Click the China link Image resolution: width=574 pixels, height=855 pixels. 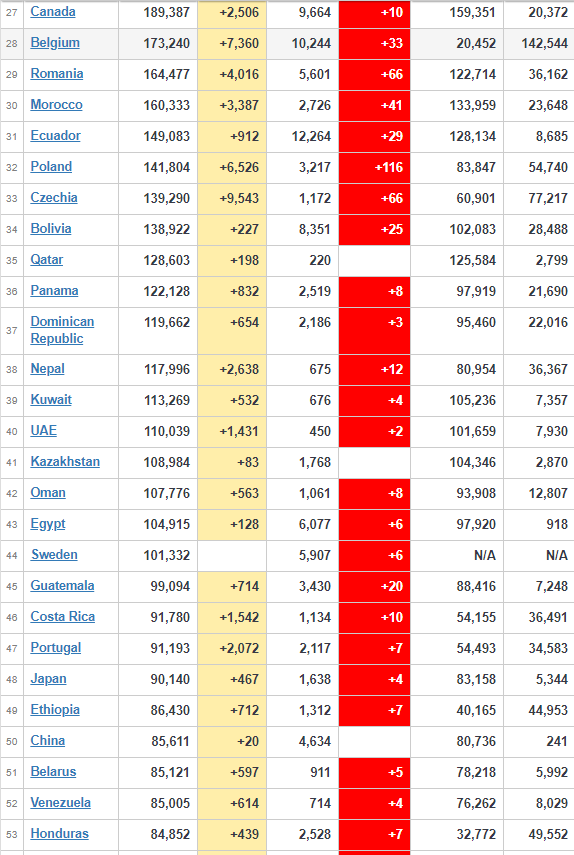tap(48, 740)
